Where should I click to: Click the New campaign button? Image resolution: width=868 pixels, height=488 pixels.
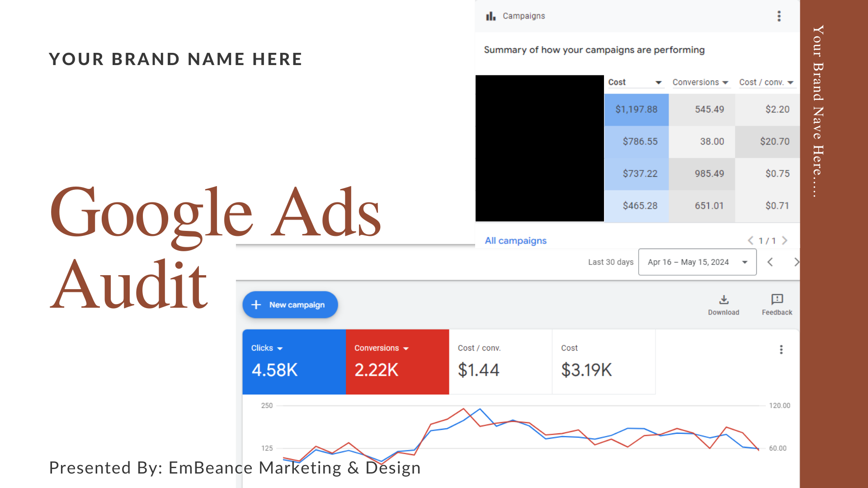[x=290, y=305]
